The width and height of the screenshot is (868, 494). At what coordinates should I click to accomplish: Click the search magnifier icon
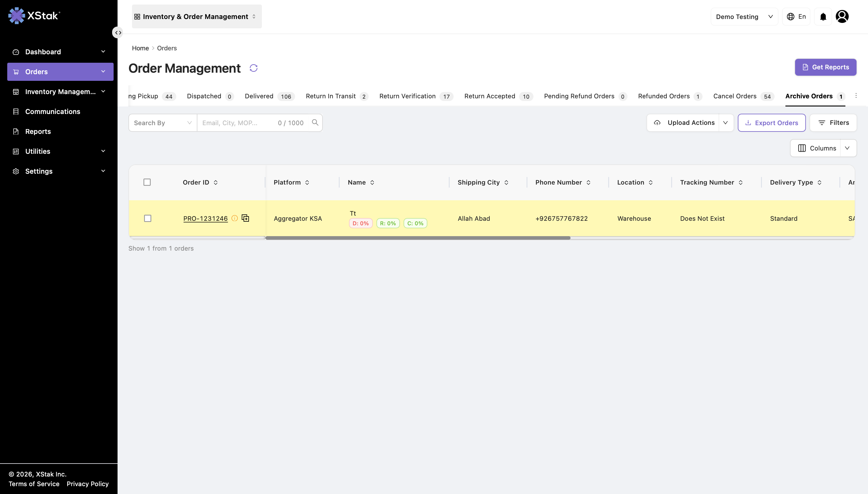pyautogui.click(x=315, y=122)
